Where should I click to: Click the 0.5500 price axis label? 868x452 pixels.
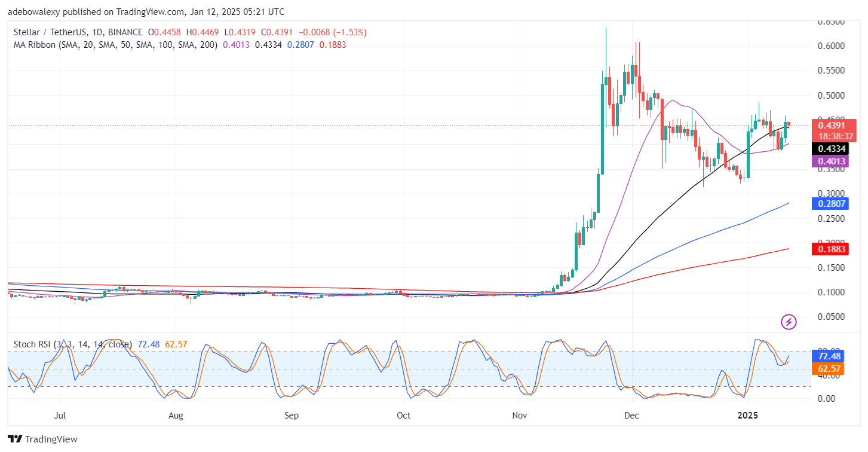pyautogui.click(x=830, y=71)
